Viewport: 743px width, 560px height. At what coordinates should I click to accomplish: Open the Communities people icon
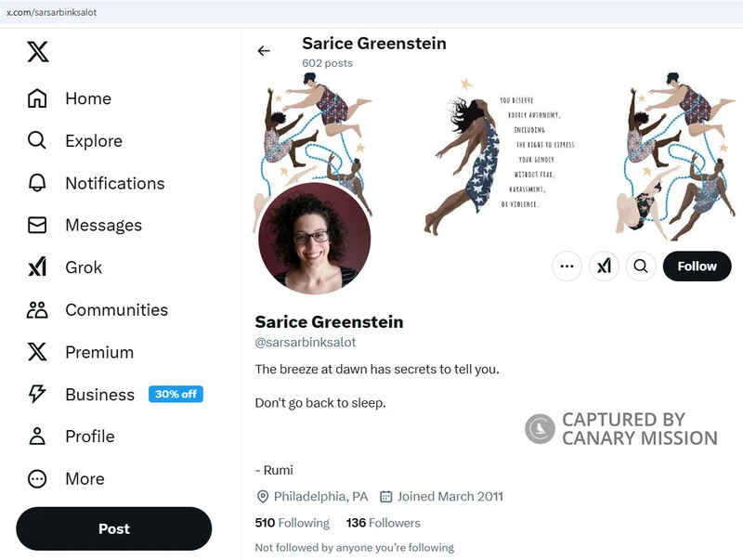[x=37, y=310]
